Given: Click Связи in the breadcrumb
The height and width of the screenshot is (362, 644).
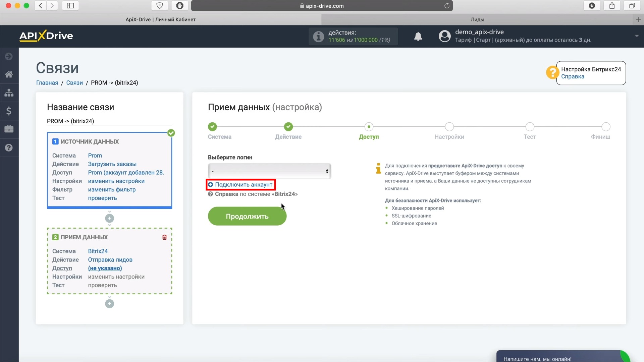Looking at the screenshot, I should click(x=74, y=83).
